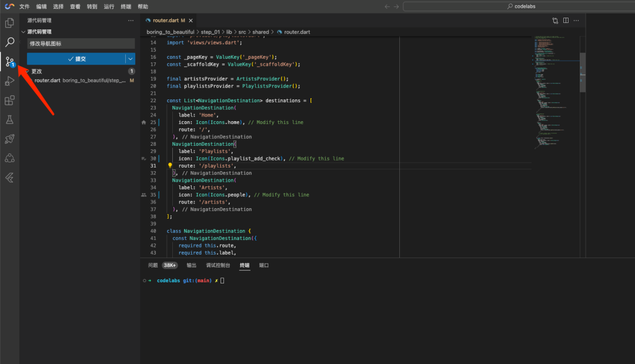Click the playlist icon preview beside line 30
Screen dimensions: 635x364
click(144, 159)
